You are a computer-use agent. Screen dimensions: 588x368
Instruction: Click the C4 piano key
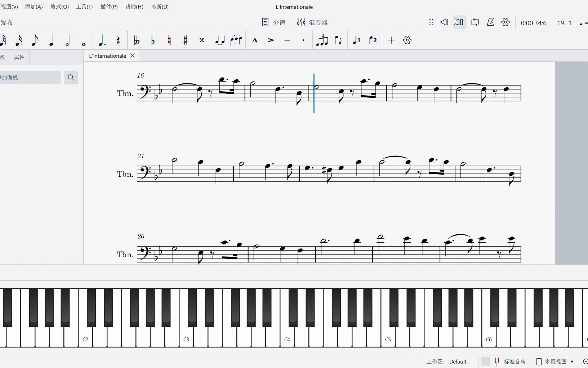tap(287, 337)
